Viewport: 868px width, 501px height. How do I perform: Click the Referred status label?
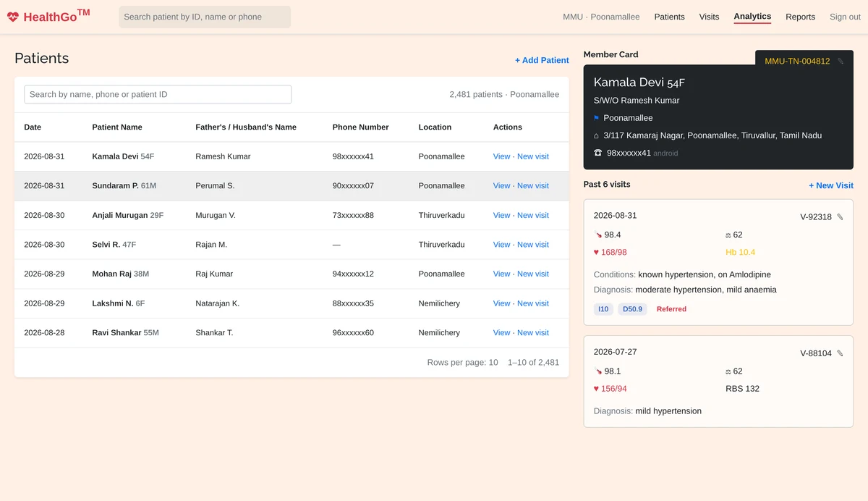pyautogui.click(x=671, y=309)
